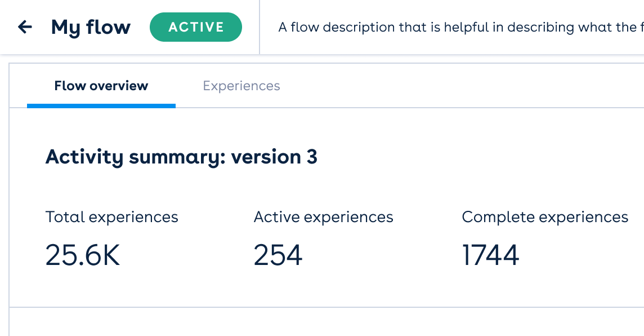Open the Experiences tab
The height and width of the screenshot is (336, 644).
(241, 86)
